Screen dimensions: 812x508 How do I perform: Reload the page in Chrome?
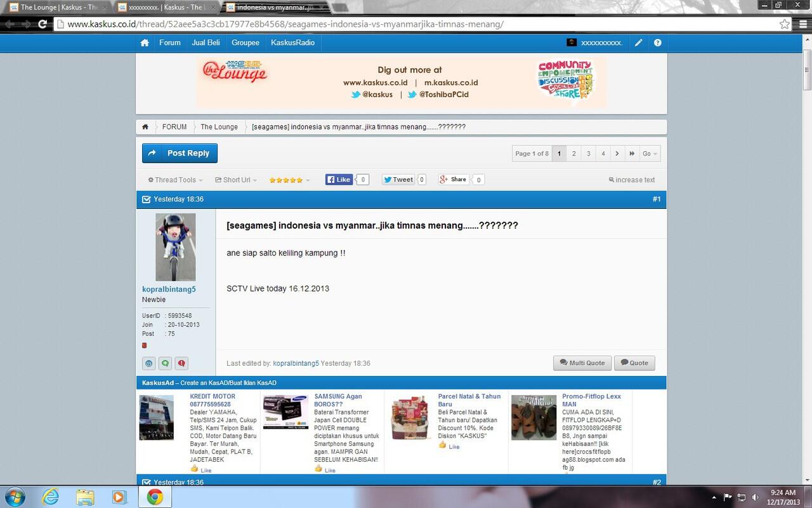(42, 24)
